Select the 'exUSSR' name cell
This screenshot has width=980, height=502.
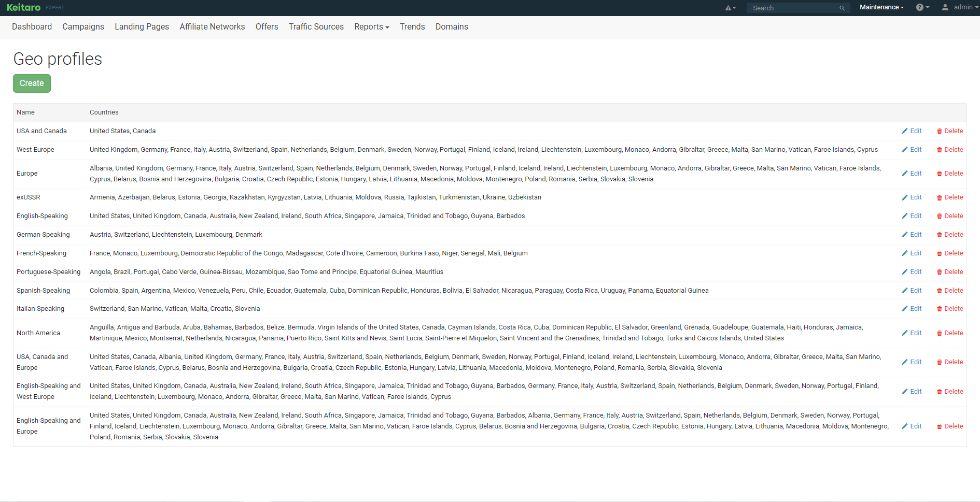click(29, 197)
